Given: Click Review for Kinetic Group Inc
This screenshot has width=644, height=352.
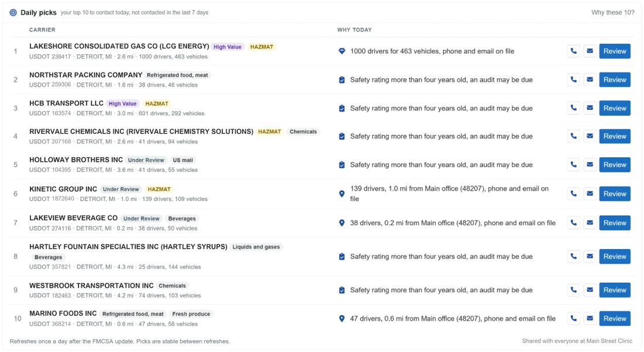Looking at the screenshot, I should click(x=614, y=194).
